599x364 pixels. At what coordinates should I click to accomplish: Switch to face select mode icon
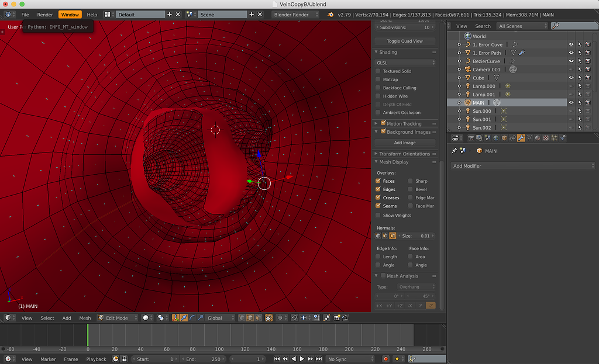point(258,318)
